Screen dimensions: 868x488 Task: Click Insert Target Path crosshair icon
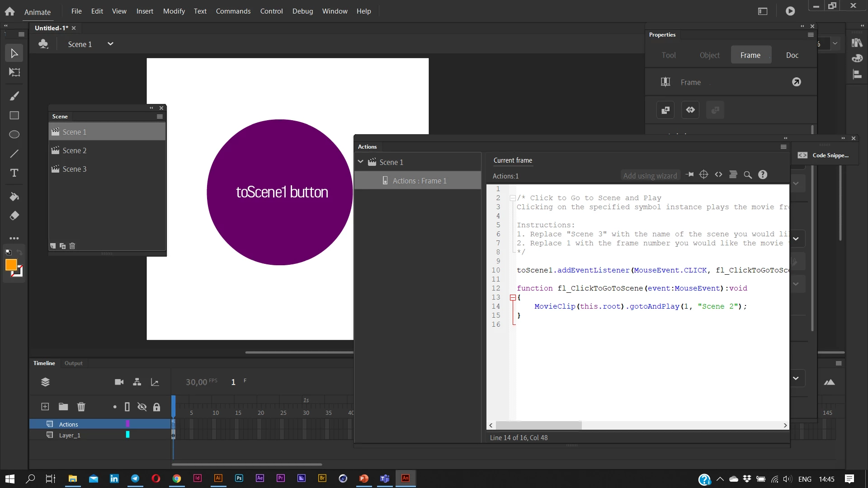click(703, 175)
